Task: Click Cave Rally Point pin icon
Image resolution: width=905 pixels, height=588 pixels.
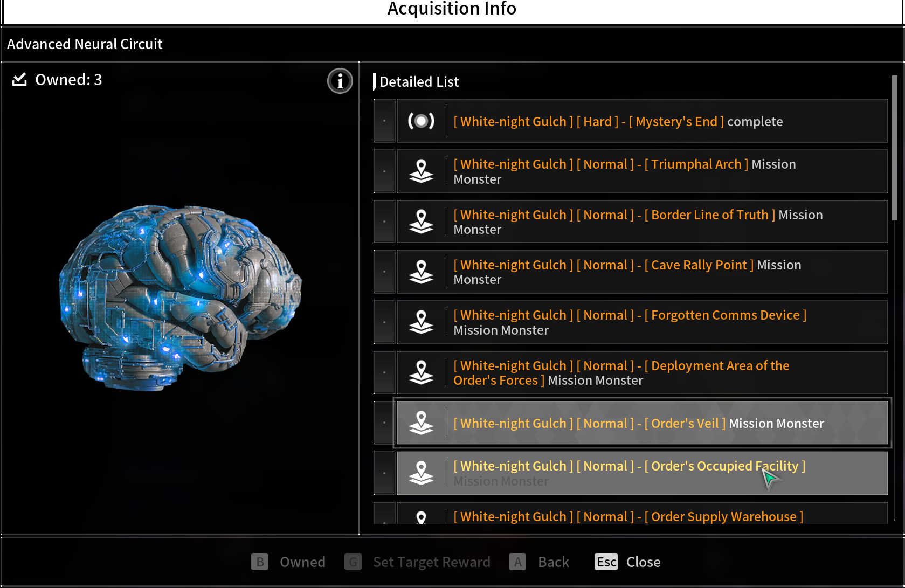Action: 421,272
